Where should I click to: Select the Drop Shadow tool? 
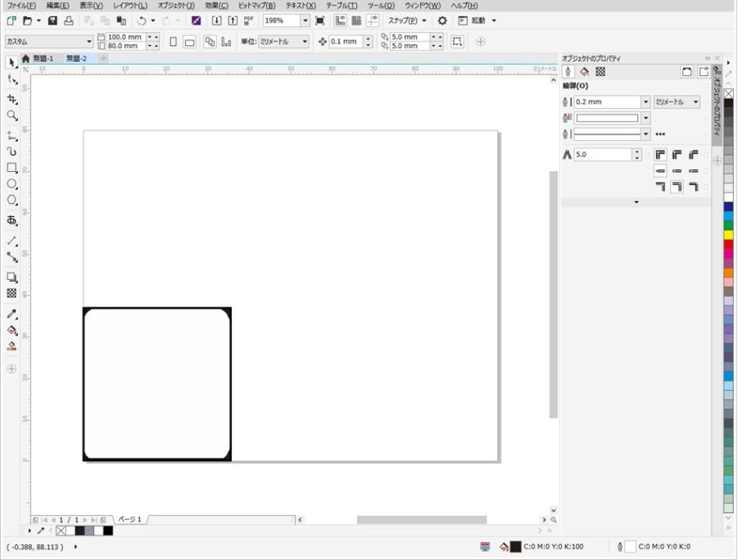[12, 278]
